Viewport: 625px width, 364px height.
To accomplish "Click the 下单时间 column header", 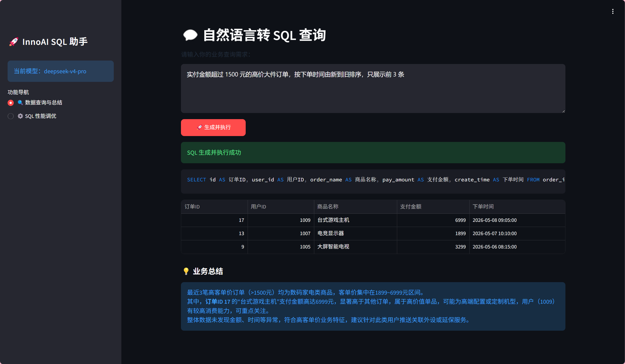I will click(x=517, y=207).
